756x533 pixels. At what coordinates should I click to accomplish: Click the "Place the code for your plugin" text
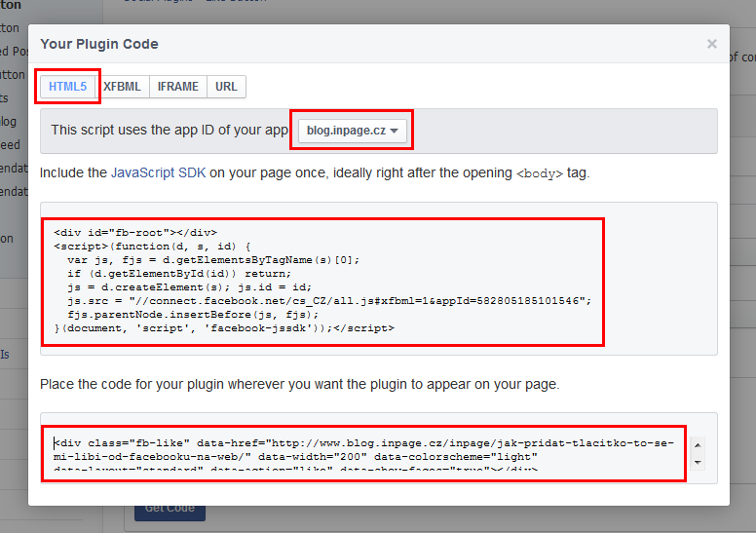[299, 384]
